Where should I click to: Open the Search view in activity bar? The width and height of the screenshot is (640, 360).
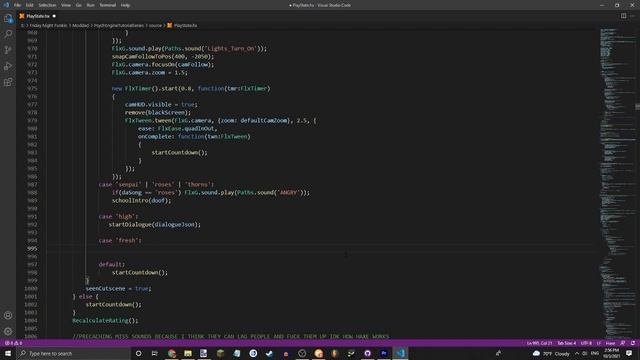tap(8, 34)
